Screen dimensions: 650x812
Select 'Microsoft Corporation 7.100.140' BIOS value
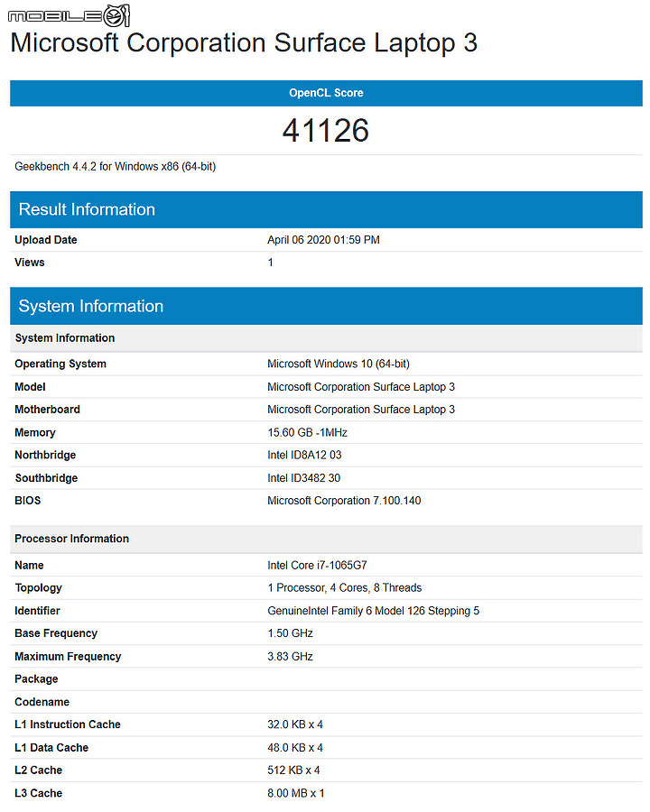click(x=344, y=501)
